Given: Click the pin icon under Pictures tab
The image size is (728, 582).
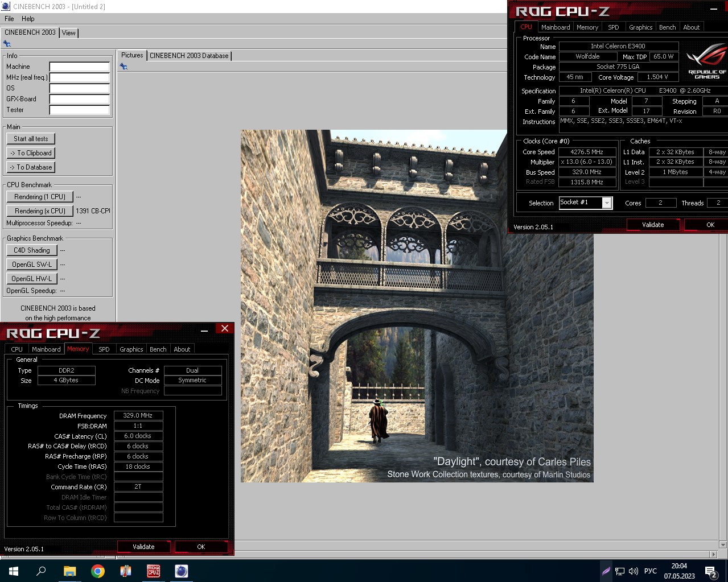Looking at the screenshot, I should (124, 67).
